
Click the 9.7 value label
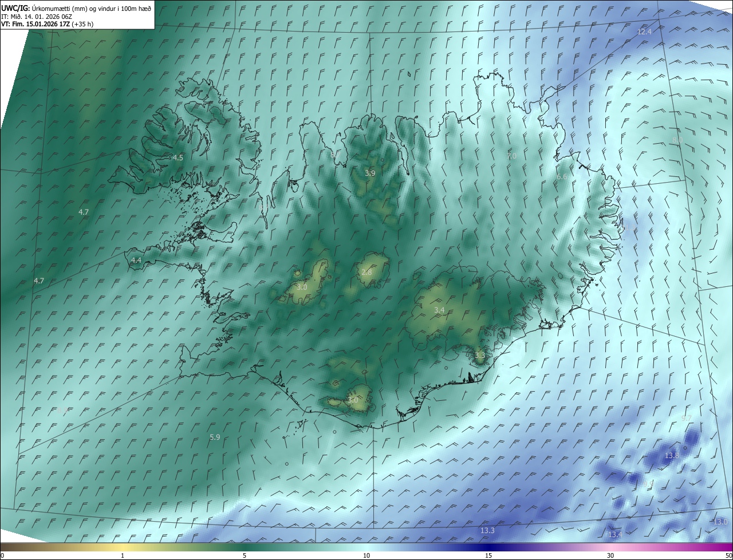pyautogui.click(x=687, y=418)
